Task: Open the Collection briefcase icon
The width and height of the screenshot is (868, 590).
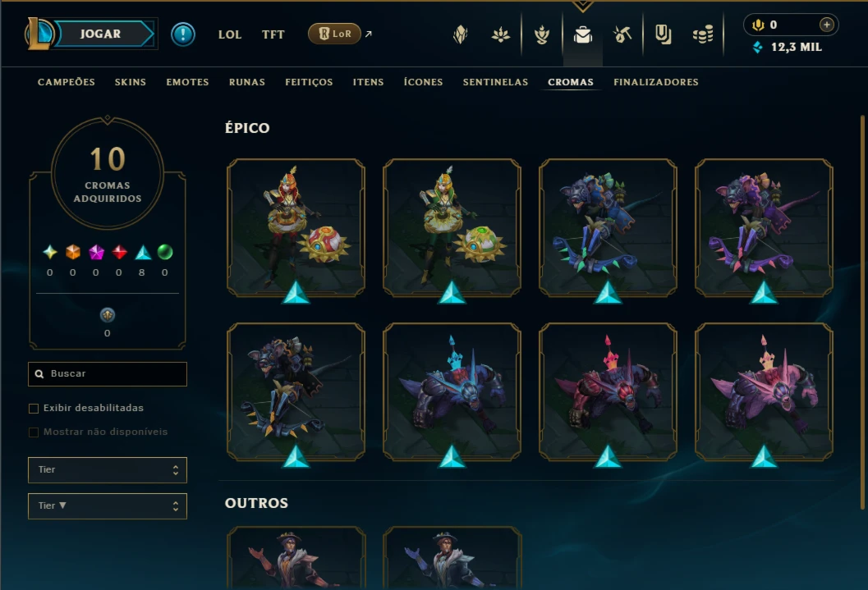Action: tap(582, 34)
